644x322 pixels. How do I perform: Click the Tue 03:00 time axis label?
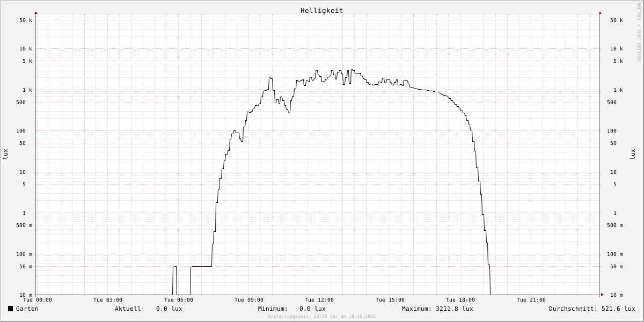(108, 300)
